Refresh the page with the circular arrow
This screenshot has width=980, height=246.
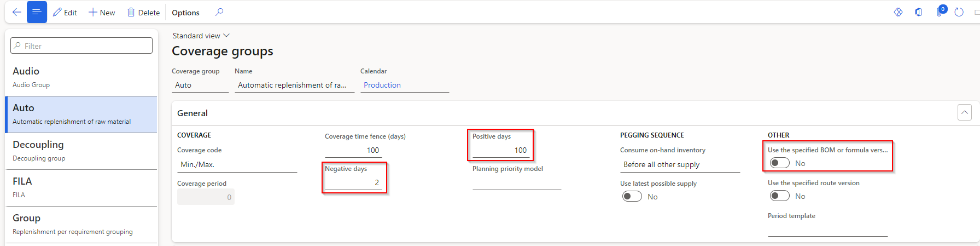pyautogui.click(x=959, y=12)
